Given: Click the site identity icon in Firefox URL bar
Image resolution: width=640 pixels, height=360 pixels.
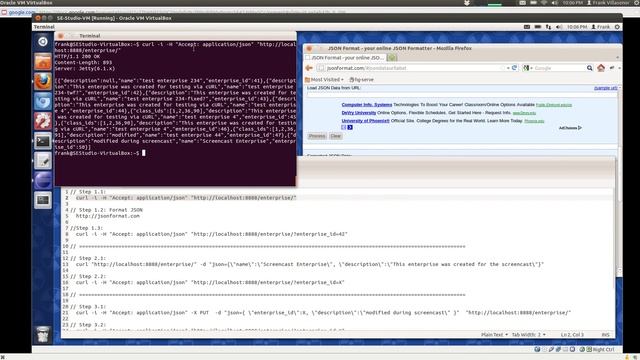Looking at the screenshot, I should 321,68.
